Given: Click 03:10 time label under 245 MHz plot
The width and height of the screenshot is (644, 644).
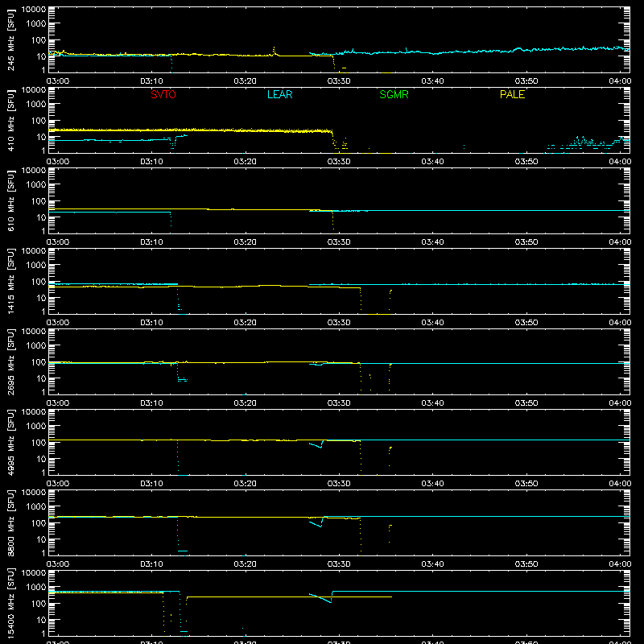Looking at the screenshot, I should tap(151, 81).
